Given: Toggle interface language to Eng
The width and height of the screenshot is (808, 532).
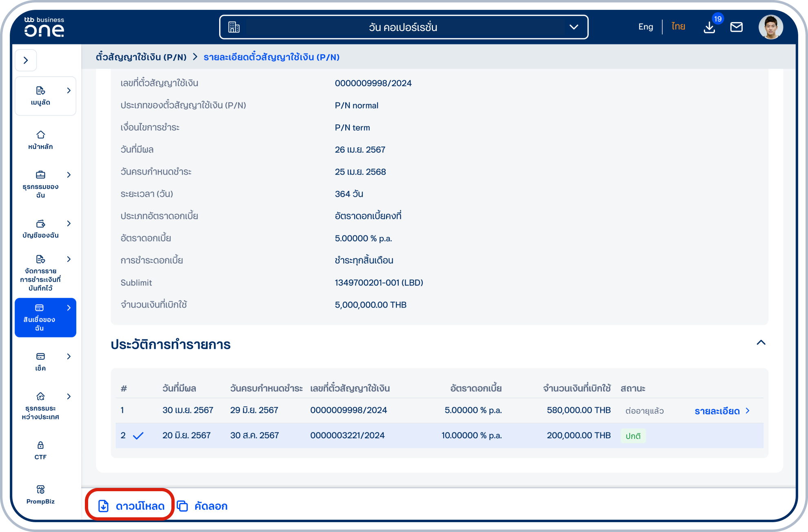Looking at the screenshot, I should (x=645, y=26).
